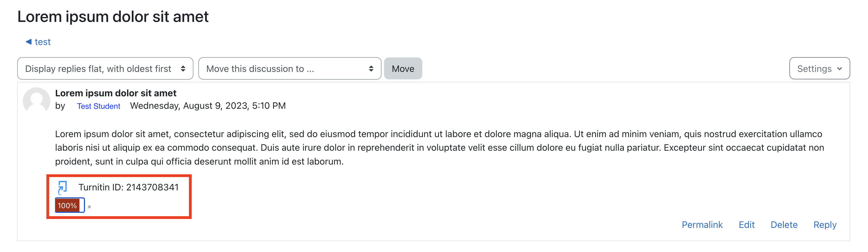Click the Turnitin ID 2143708341 text
This screenshot has width=868, height=252.
128,187
